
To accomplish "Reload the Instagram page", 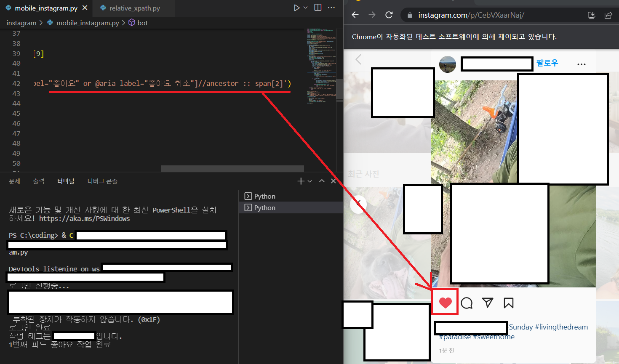I will 389,15.
